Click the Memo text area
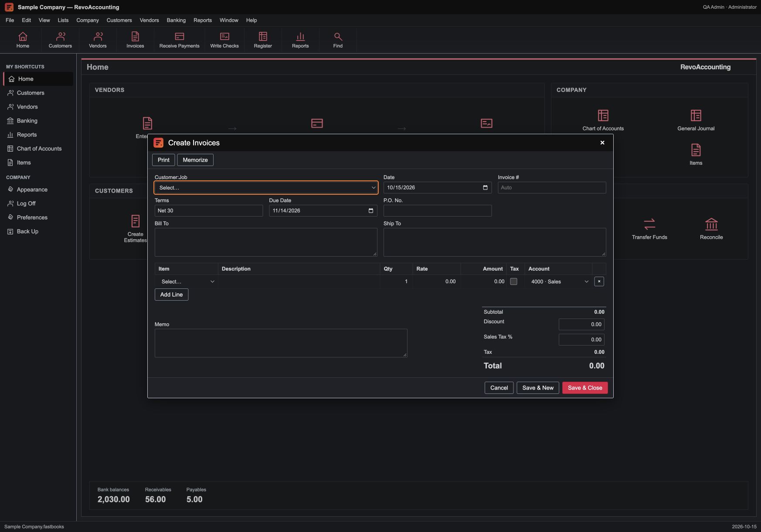 pos(281,343)
